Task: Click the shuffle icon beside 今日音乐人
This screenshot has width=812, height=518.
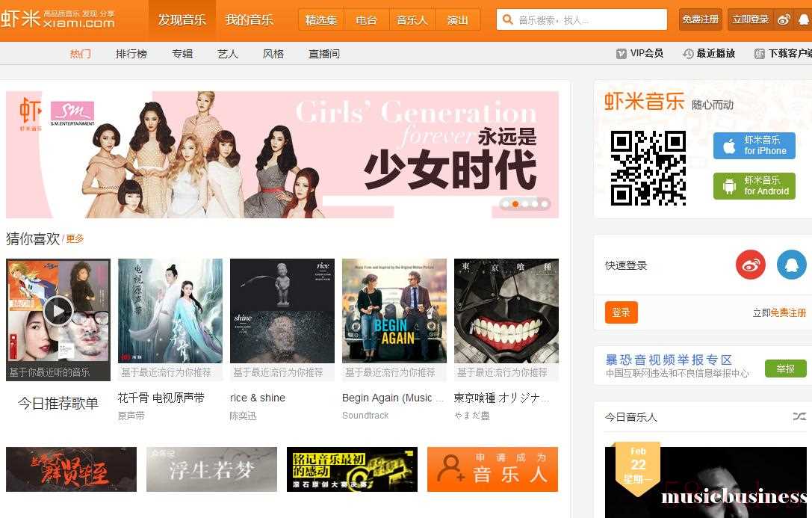Action: point(799,416)
